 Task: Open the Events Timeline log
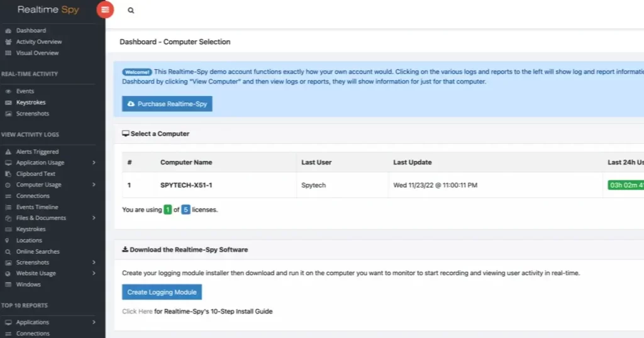click(37, 207)
